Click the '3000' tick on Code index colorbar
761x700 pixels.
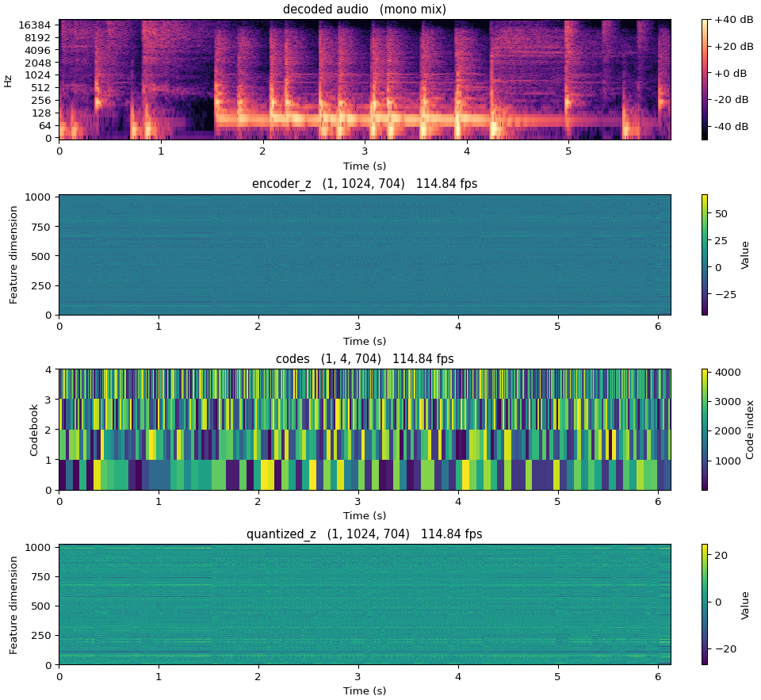pyautogui.click(x=728, y=402)
